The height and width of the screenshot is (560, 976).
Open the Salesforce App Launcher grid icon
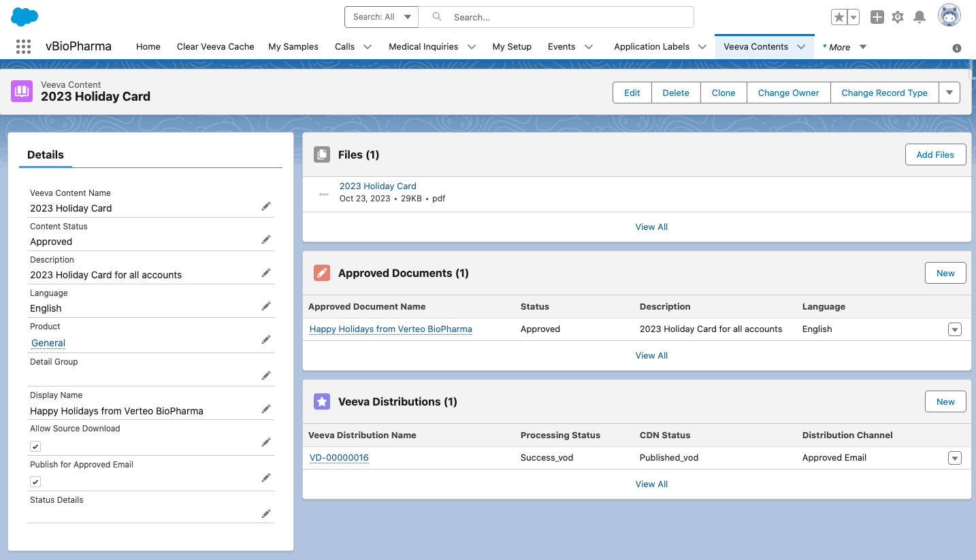tap(23, 46)
